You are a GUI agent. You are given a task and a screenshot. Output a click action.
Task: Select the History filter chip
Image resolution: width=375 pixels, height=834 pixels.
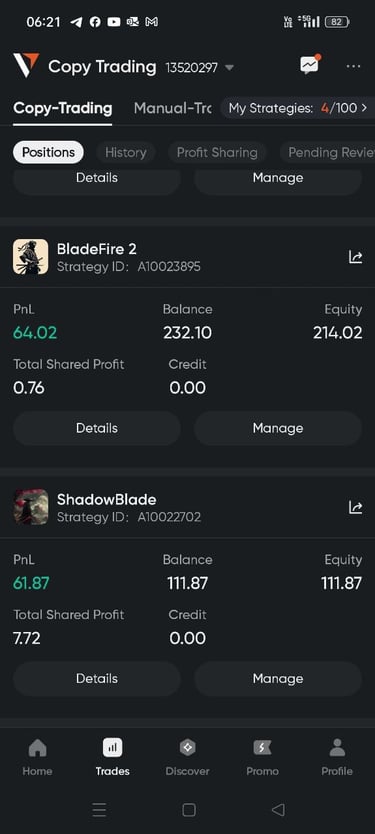tap(126, 153)
